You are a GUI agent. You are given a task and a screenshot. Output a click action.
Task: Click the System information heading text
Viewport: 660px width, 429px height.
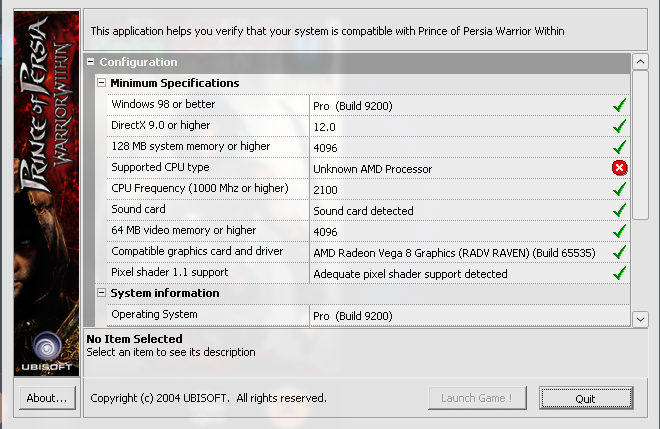(165, 293)
